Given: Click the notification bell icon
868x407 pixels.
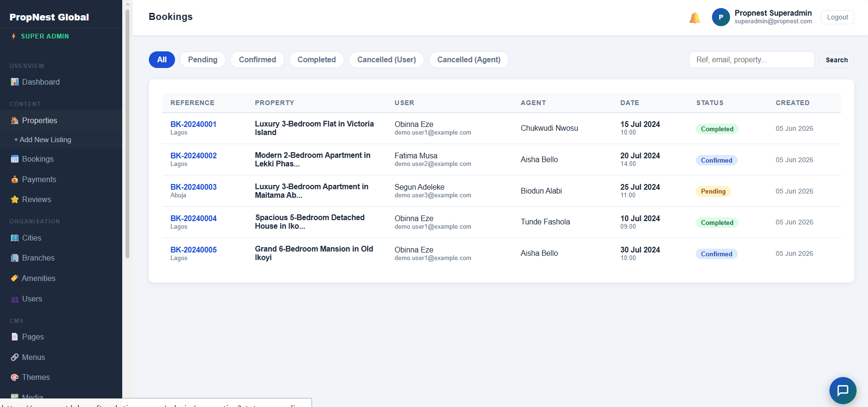Looking at the screenshot, I should 695,18.
